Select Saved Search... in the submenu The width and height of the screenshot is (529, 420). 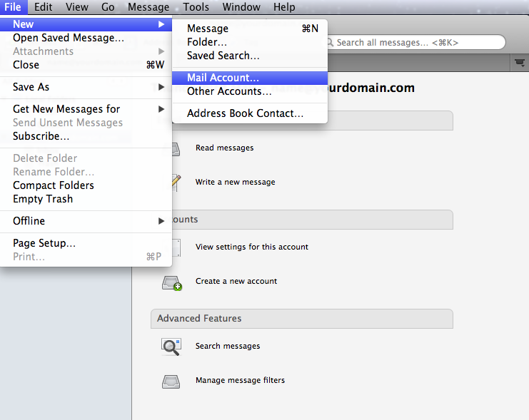tap(250, 56)
